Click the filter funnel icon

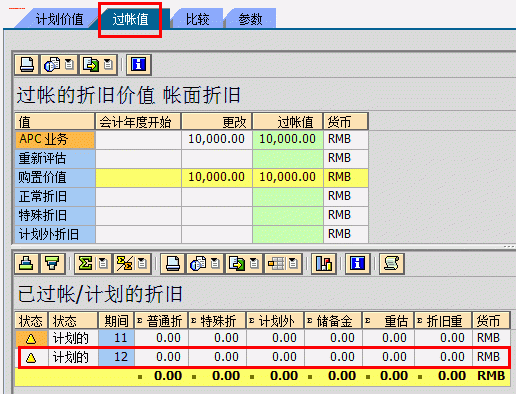(x=52, y=264)
